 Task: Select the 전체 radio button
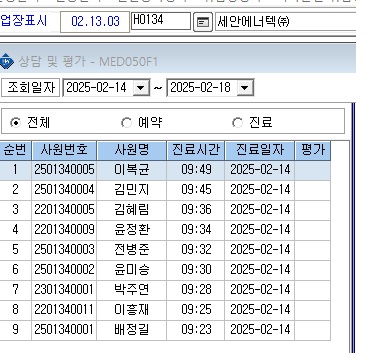pyautogui.click(x=15, y=123)
